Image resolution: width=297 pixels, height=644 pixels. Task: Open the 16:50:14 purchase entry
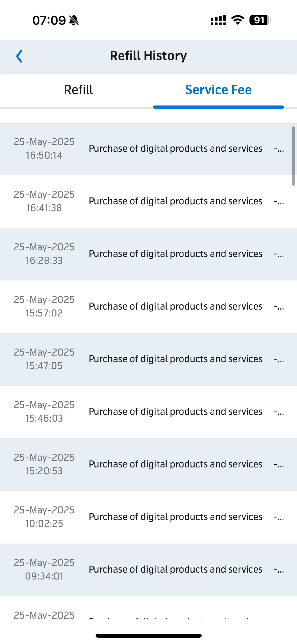point(148,149)
